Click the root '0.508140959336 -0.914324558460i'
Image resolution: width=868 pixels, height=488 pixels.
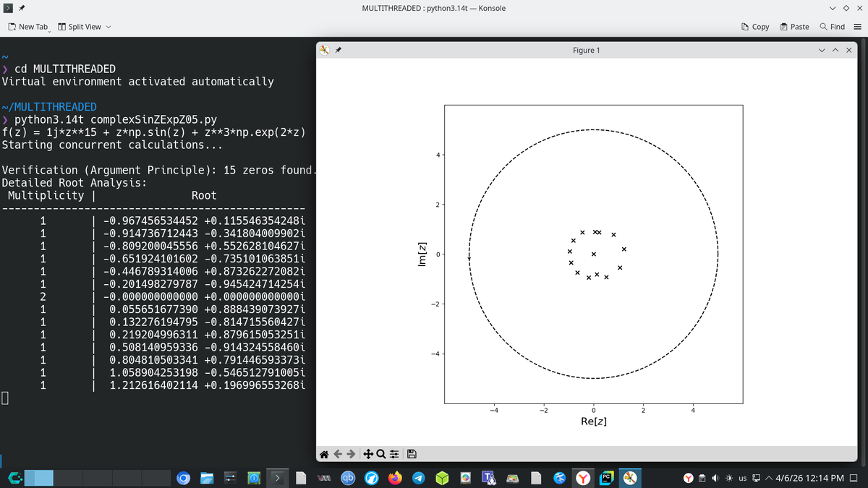coord(207,348)
